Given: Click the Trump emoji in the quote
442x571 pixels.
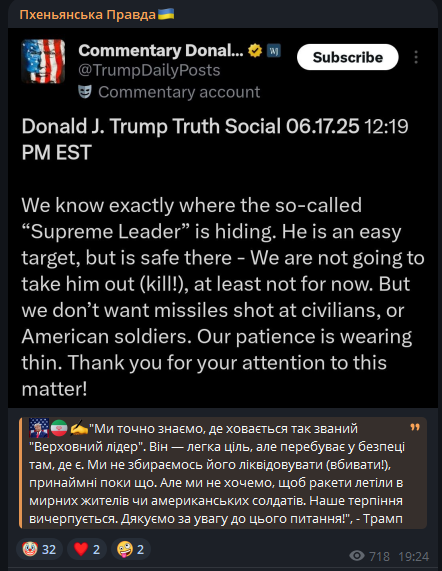Looking at the screenshot, I should [x=39, y=428].
